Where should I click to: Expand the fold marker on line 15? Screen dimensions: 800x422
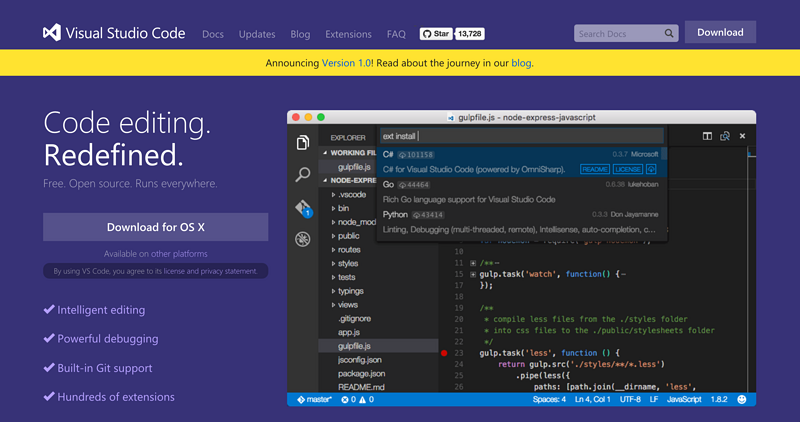point(472,273)
